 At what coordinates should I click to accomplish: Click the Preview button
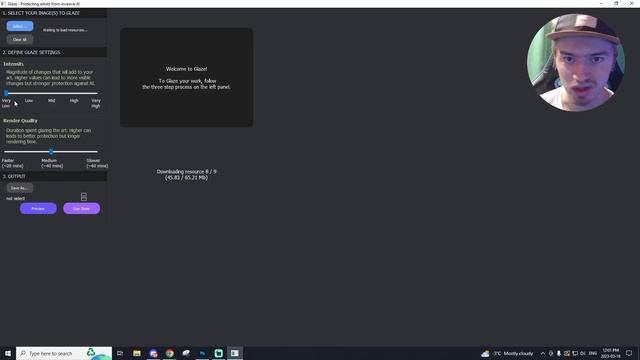pos(38,209)
